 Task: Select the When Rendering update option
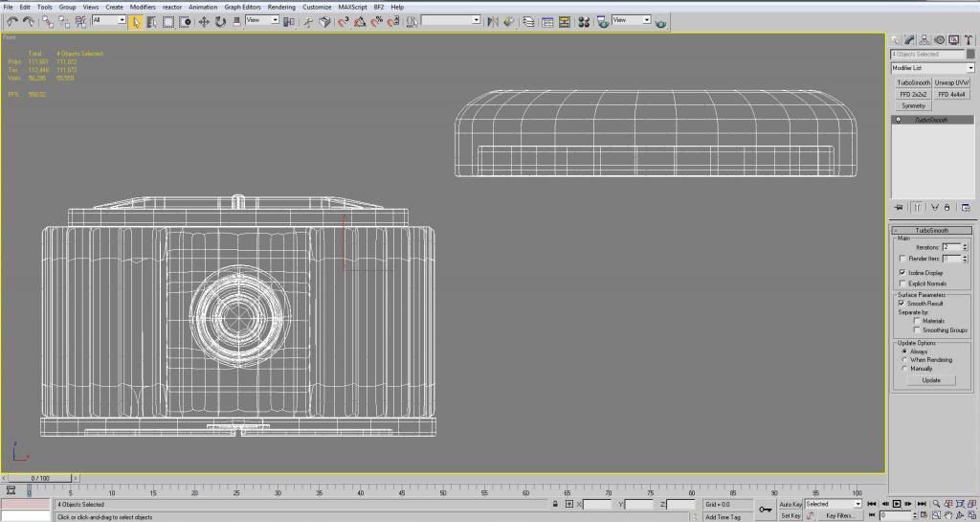904,360
